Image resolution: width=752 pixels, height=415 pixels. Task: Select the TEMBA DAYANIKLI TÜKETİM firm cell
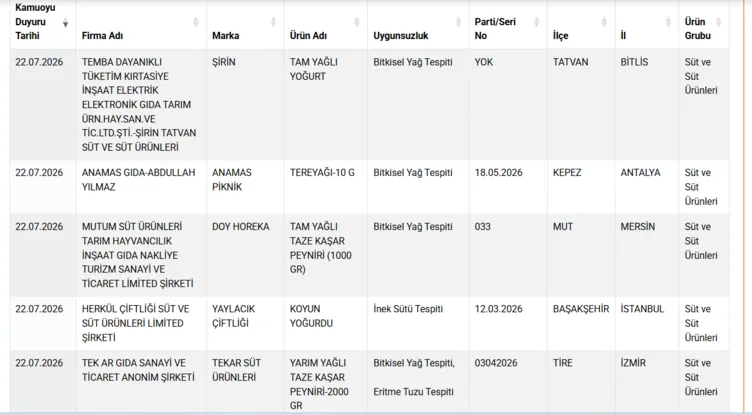tap(141, 105)
